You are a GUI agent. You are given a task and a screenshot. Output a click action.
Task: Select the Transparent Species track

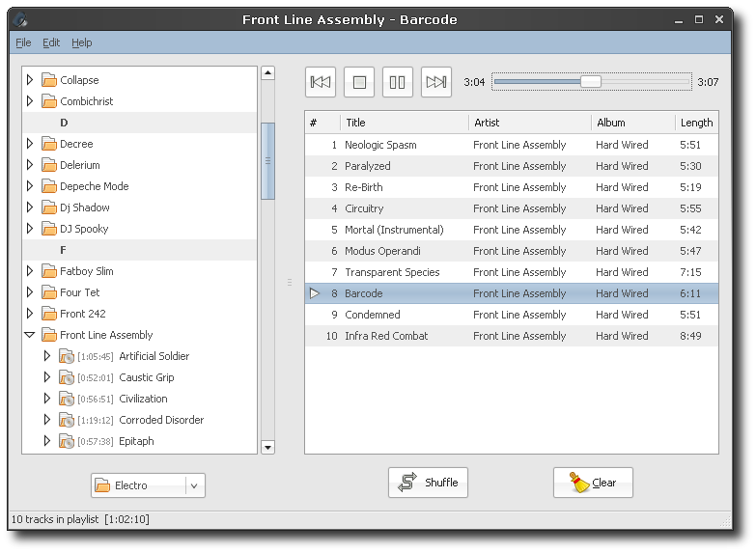(x=512, y=272)
